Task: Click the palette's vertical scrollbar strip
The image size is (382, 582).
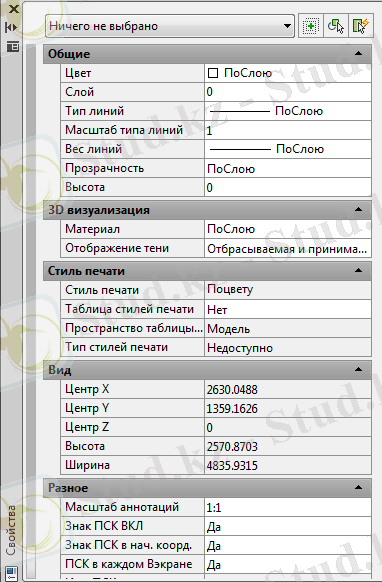Action: click(x=31, y=311)
